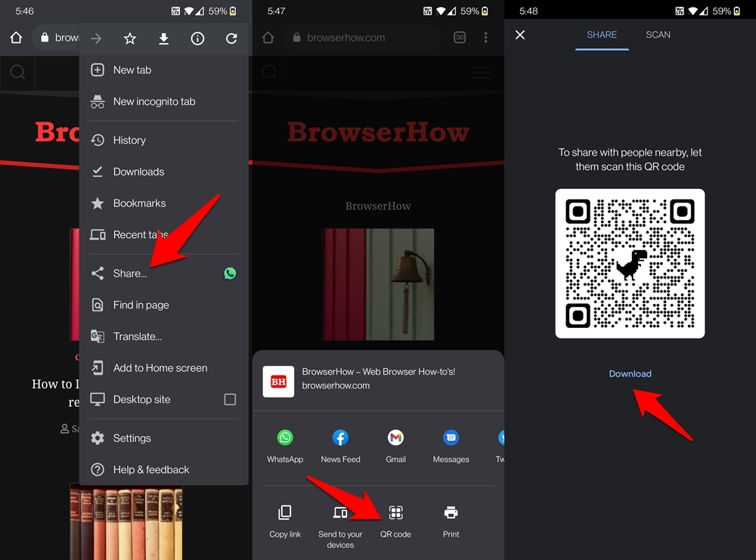This screenshot has width=756, height=560.
Task: Switch to the SCAN tab
Action: (657, 35)
